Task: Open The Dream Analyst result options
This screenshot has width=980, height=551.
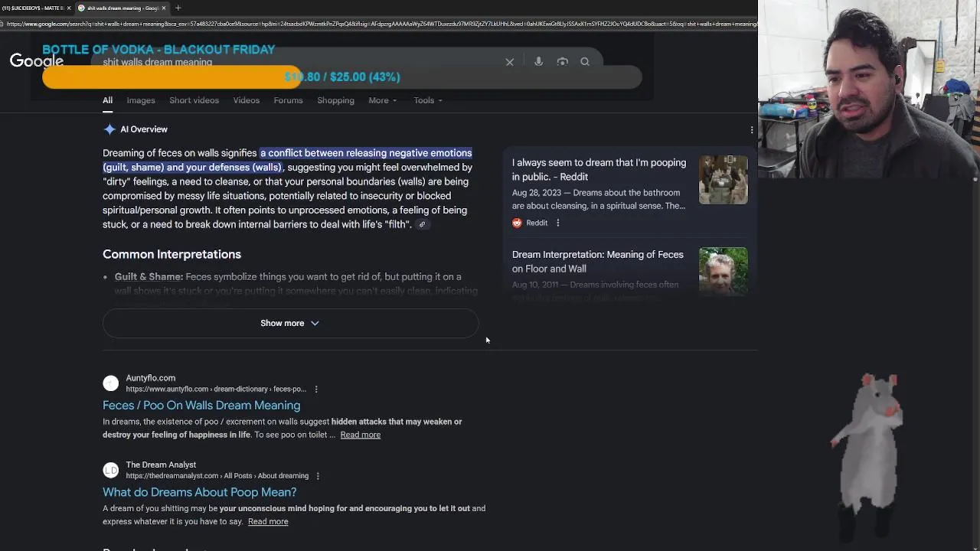Action: coord(317,476)
